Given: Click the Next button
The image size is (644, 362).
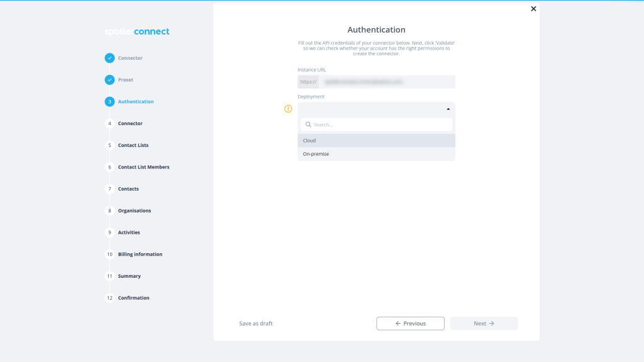Looking at the screenshot, I should click(484, 324).
